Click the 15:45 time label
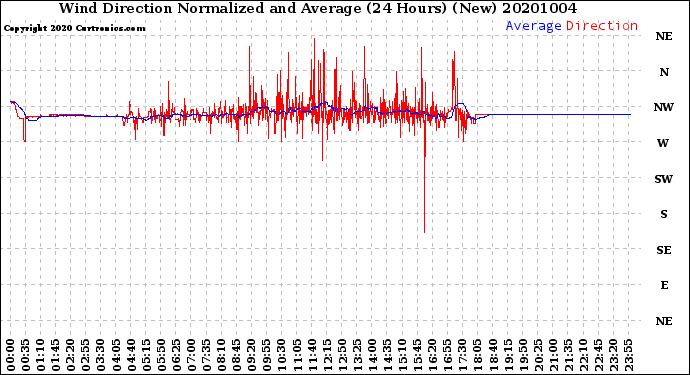This screenshot has width=690, height=375. click(418, 355)
